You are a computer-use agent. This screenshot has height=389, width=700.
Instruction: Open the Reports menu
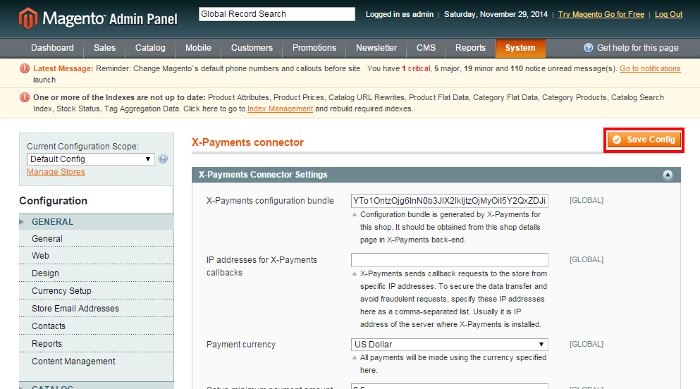pyautogui.click(x=470, y=48)
